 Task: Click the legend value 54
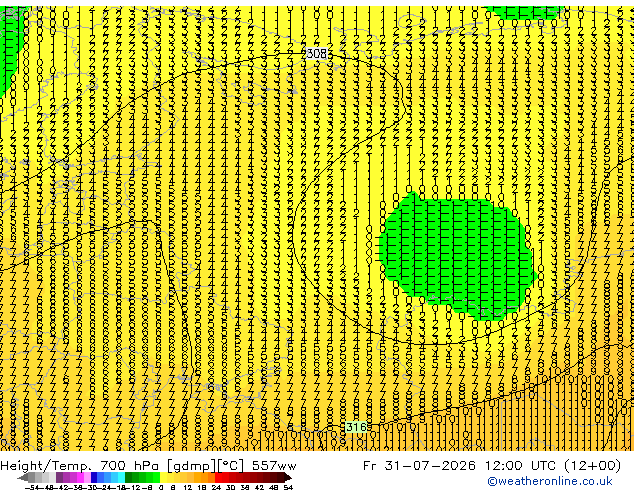(287, 488)
